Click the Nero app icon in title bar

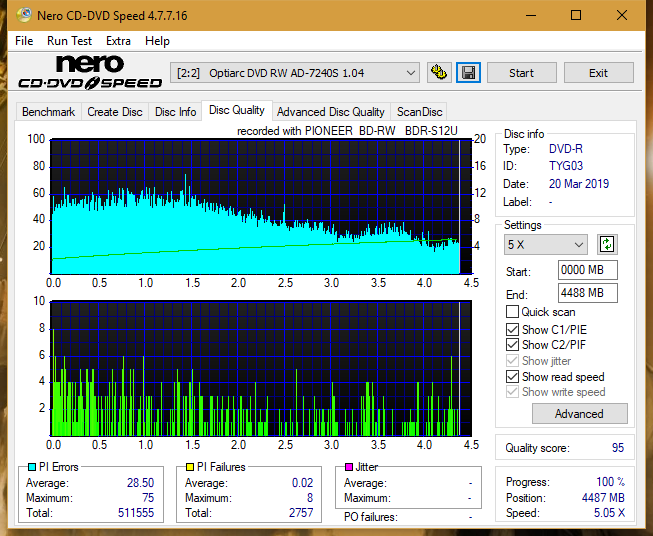(x=24, y=15)
